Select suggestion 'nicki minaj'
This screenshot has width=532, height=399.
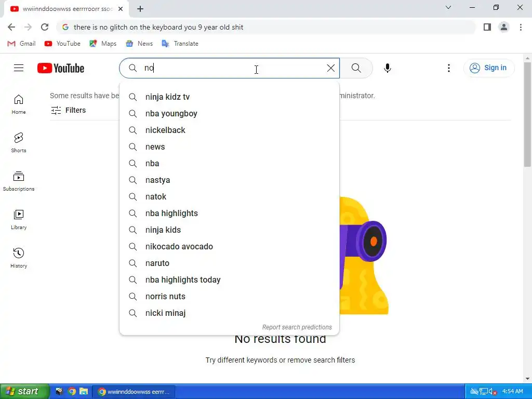click(x=229, y=313)
